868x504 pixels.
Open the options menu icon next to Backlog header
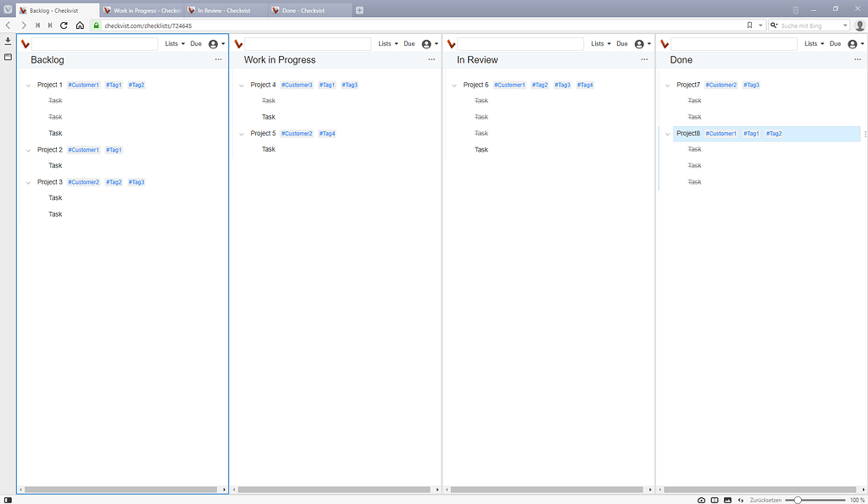[219, 59]
